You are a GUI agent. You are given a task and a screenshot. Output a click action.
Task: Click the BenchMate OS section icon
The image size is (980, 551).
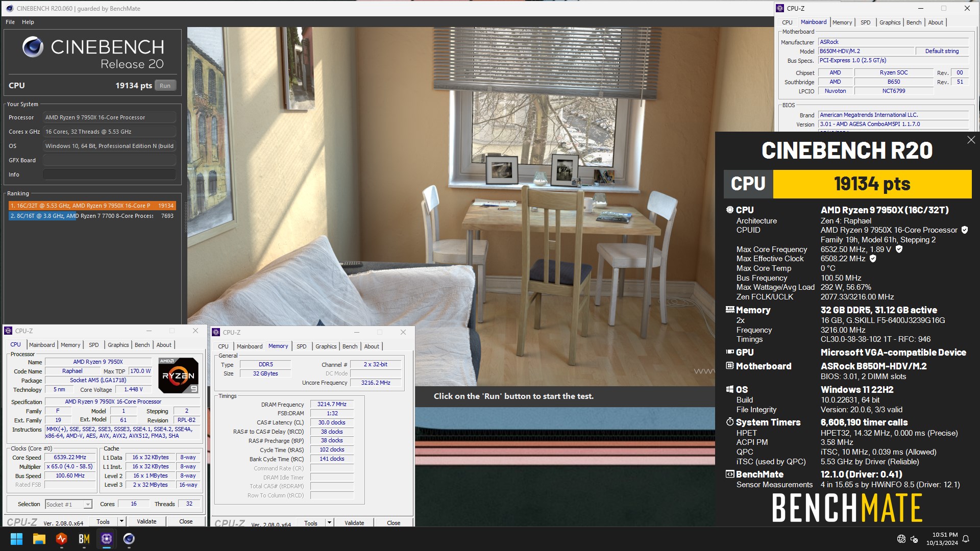[730, 389]
